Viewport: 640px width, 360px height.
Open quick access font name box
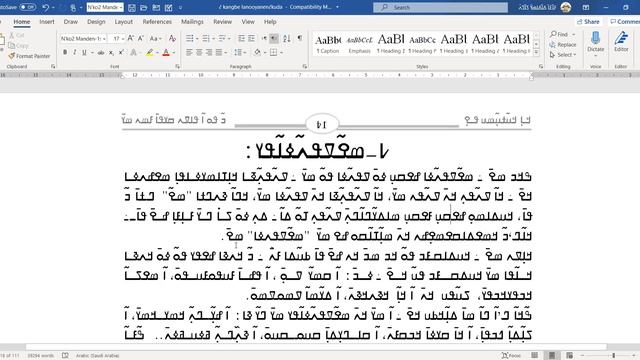click(x=105, y=7)
